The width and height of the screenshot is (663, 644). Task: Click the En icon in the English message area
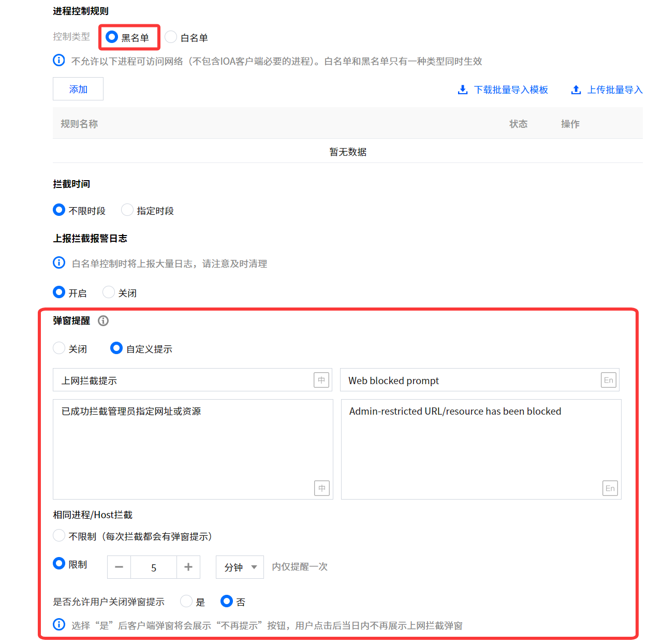click(610, 488)
